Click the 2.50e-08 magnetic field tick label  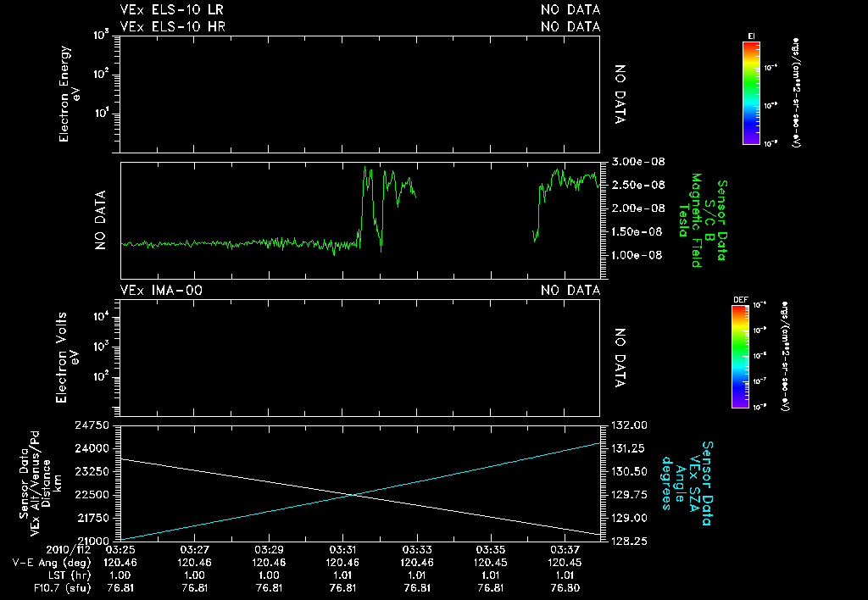coord(639,185)
